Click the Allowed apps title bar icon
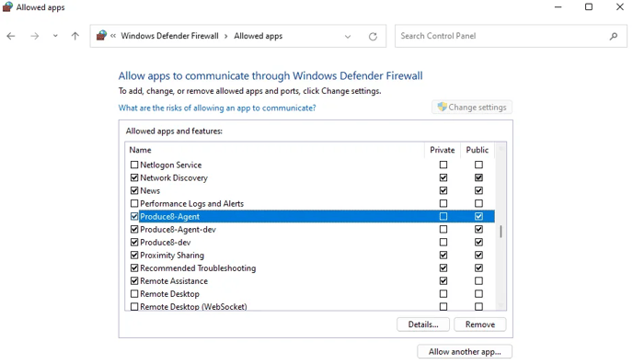Image resolution: width=633 pixels, height=364 pixels. click(x=7, y=7)
